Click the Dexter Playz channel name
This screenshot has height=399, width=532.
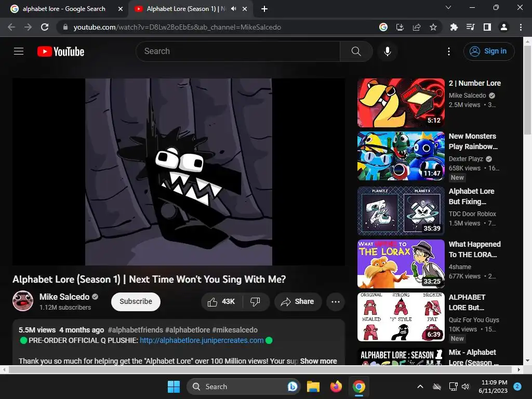click(x=466, y=159)
